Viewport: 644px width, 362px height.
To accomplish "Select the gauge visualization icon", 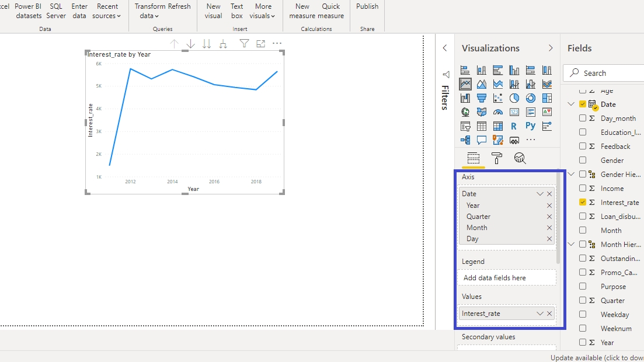I will 497,112.
